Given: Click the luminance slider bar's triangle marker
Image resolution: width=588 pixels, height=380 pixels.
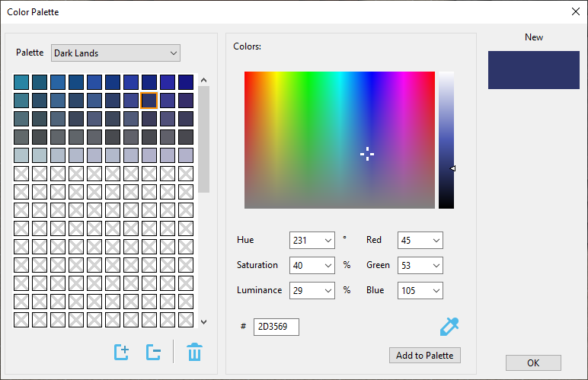Looking at the screenshot, I should (x=453, y=168).
